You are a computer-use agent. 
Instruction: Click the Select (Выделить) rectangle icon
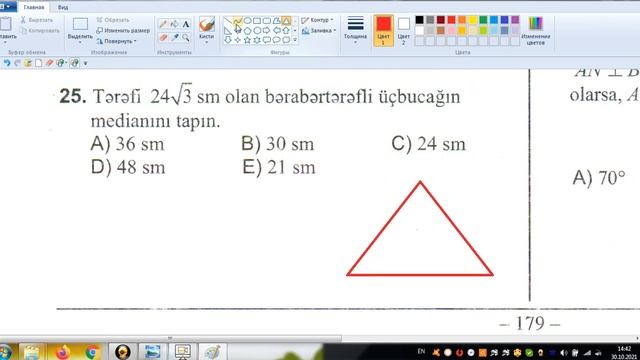click(80, 24)
